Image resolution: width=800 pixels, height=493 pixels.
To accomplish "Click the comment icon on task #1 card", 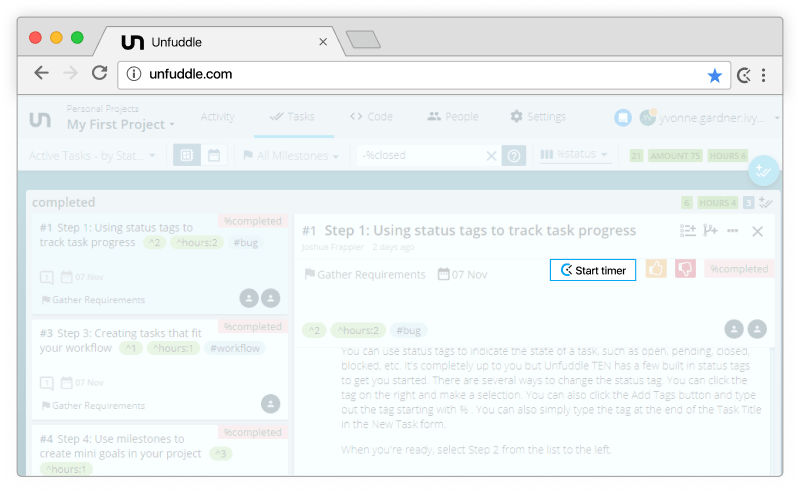I will (46, 278).
